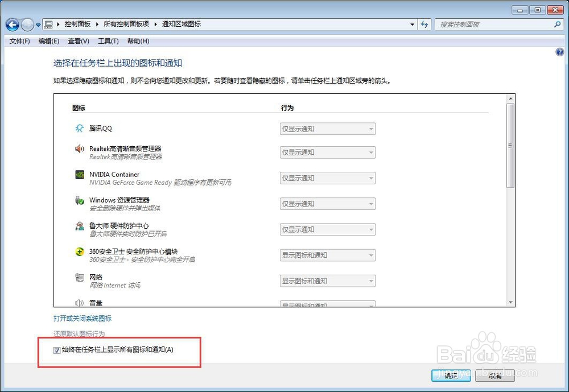The width and height of the screenshot is (569, 392).
Task: Click the Windows 资源管理器 label
Action: [x=119, y=200]
